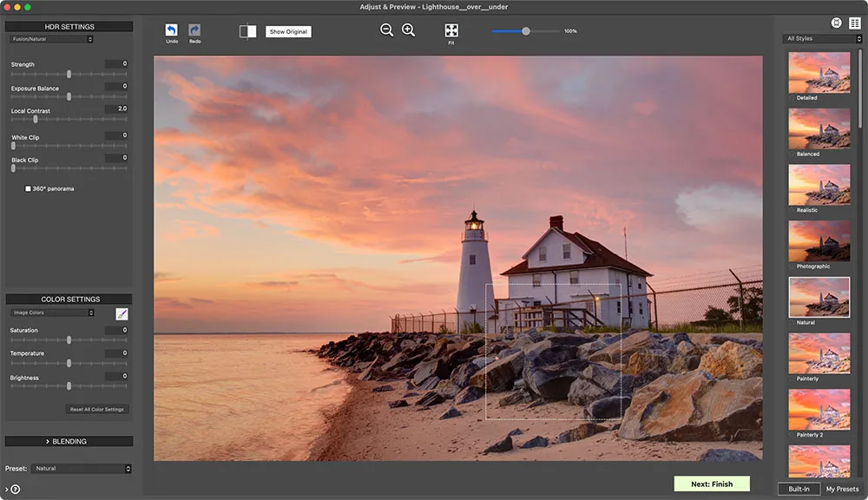Zoom in with the plus magnifier
This screenshot has width=868, height=500.
(x=408, y=30)
